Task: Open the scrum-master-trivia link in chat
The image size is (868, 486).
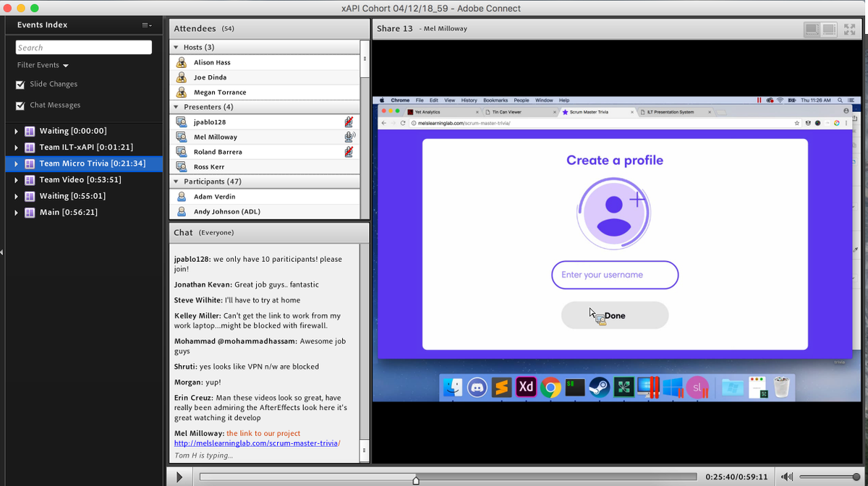Action: [x=257, y=443]
